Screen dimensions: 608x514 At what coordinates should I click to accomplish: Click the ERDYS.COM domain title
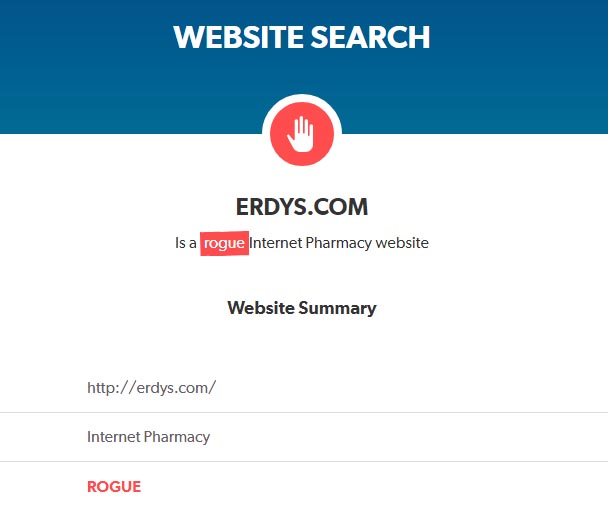pyautogui.click(x=302, y=207)
